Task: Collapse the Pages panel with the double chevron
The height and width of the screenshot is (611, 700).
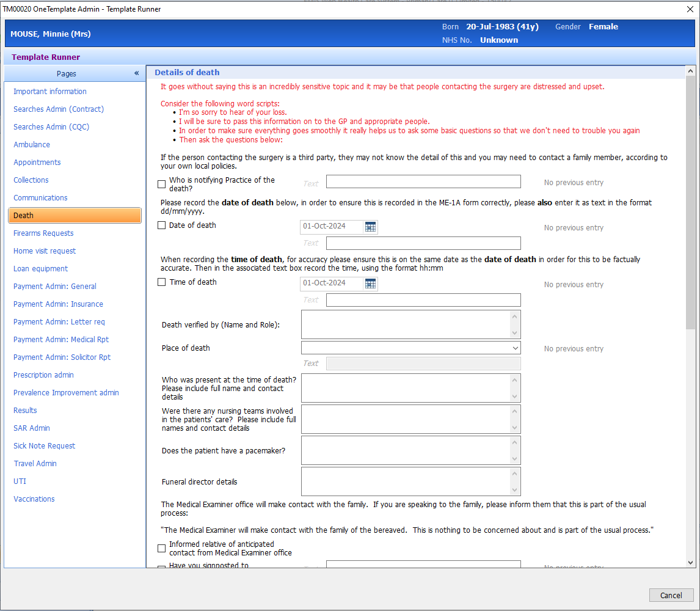Action: (x=137, y=73)
